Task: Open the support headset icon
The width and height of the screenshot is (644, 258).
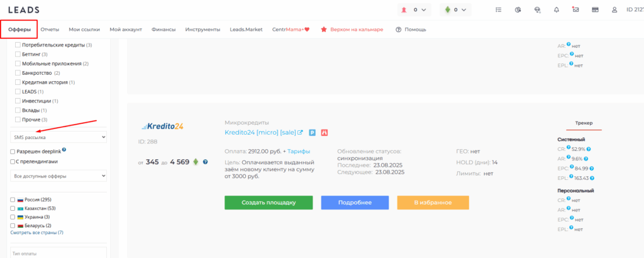Action: pyautogui.click(x=537, y=10)
